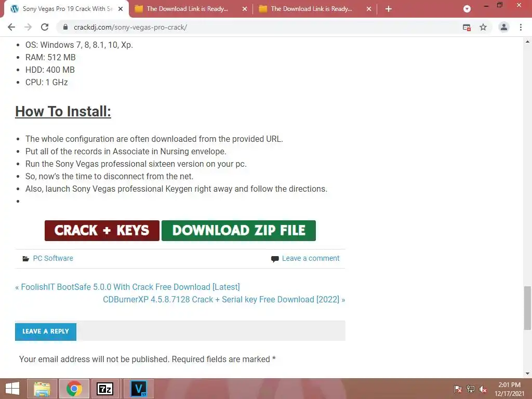The height and width of the screenshot is (399, 532).
Task: Click the text 'RAM: 512 MB'
Action: point(50,57)
